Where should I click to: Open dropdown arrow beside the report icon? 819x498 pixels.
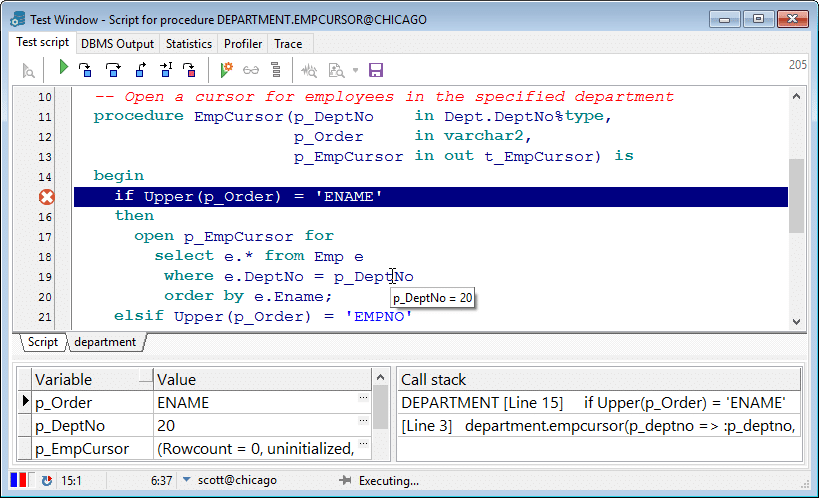(355, 70)
